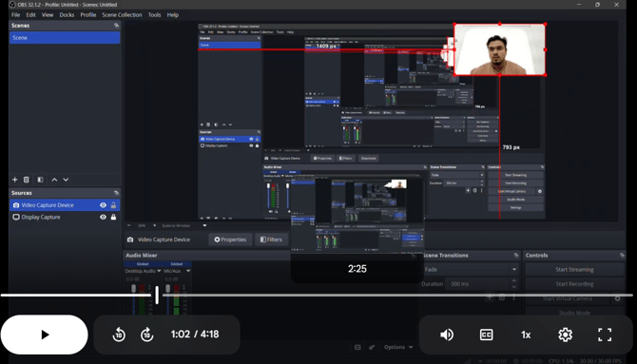Open the video player settings gear
Image resolution: width=637 pixels, height=364 pixels.
click(x=565, y=335)
